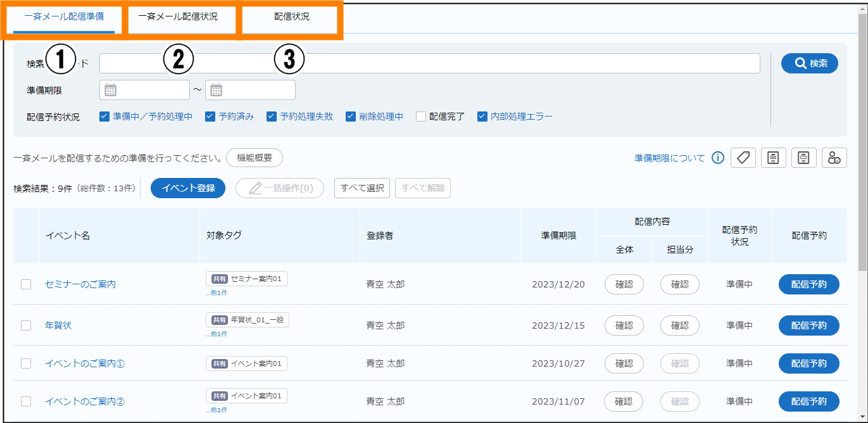Click the info icon beside 準備期限について
This screenshot has height=423, width=868.
tap(717, 158)
